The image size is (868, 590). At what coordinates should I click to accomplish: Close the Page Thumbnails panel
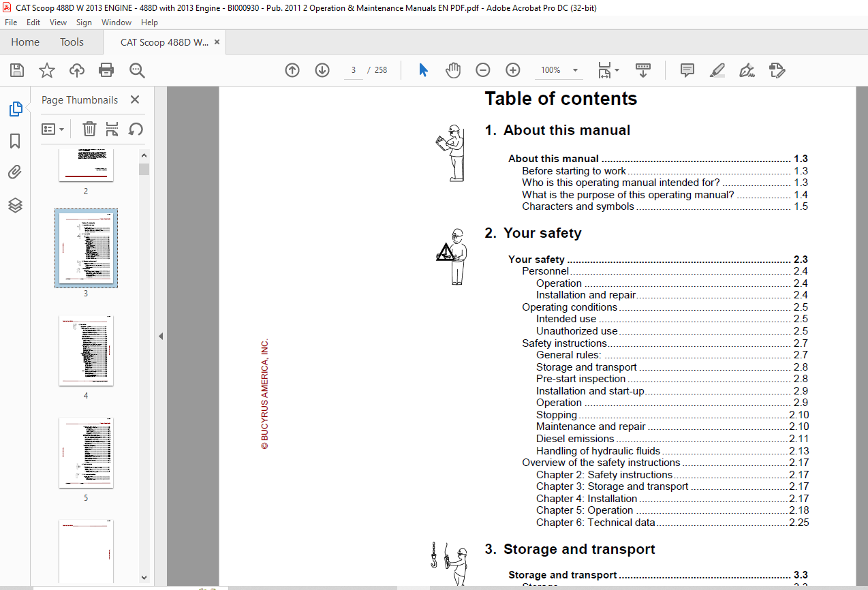[135, 100]
